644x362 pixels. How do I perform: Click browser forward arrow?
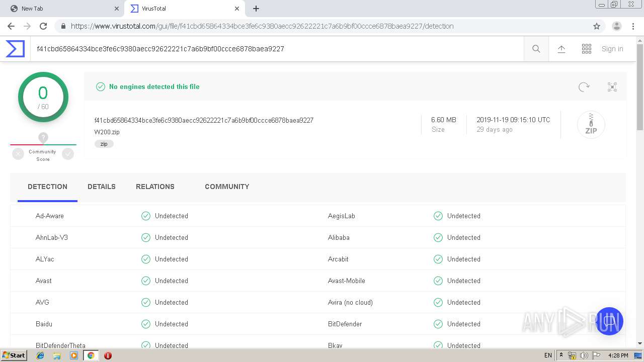click(27, 26)
